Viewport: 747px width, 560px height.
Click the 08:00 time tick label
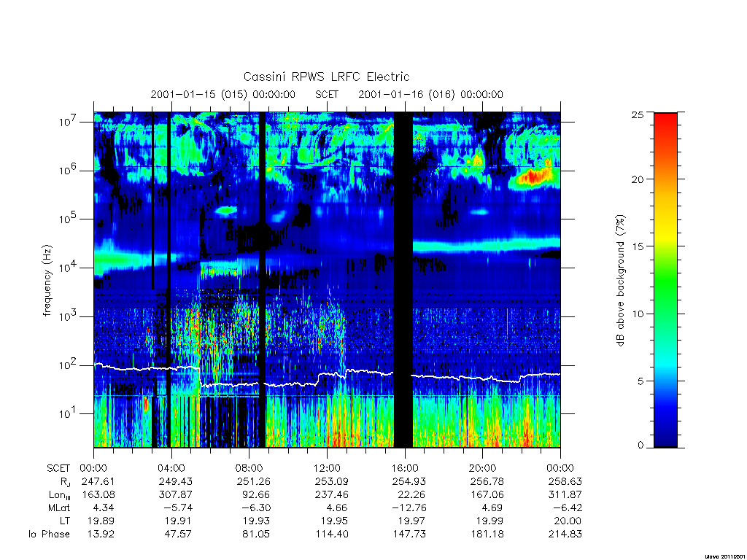[249, 468]
